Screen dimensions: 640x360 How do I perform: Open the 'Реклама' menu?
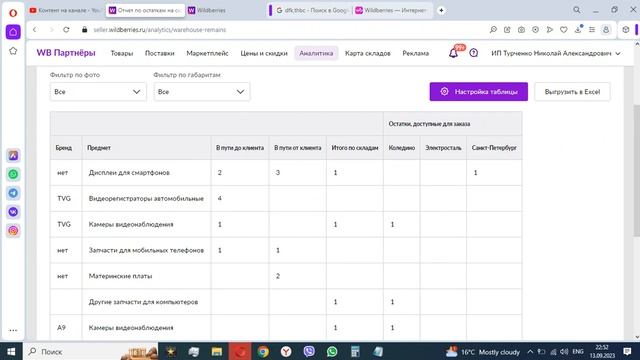coord(416,53)
